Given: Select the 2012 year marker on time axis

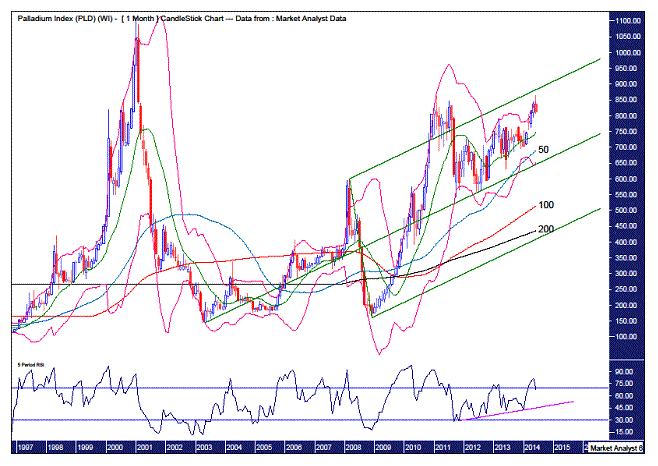Looking at the screenshot, I should [473, 448].
